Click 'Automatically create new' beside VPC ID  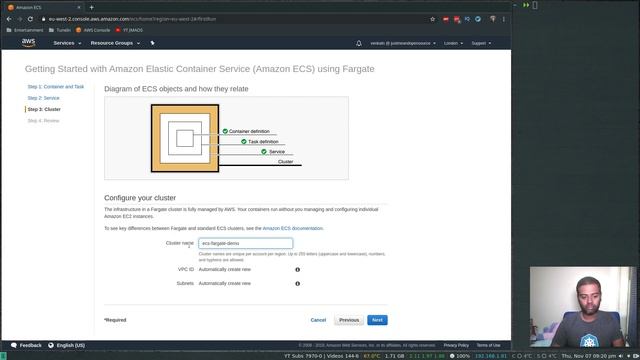pyautogui.click(x=224, y=269)
